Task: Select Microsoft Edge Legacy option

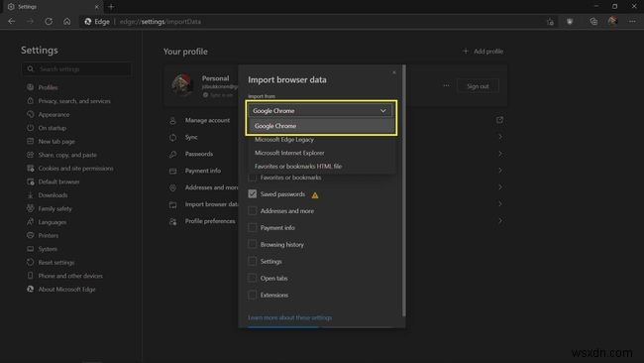Action: tap(321, 140)
